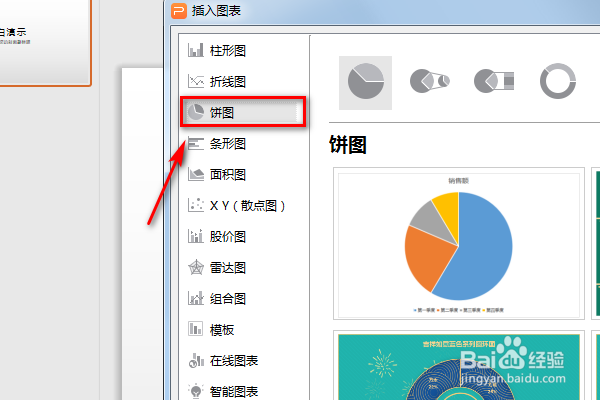Viewport: 600px width, 400px height.
Task: Select the 柱形图 column chart icon
Action: pos(196,50)
